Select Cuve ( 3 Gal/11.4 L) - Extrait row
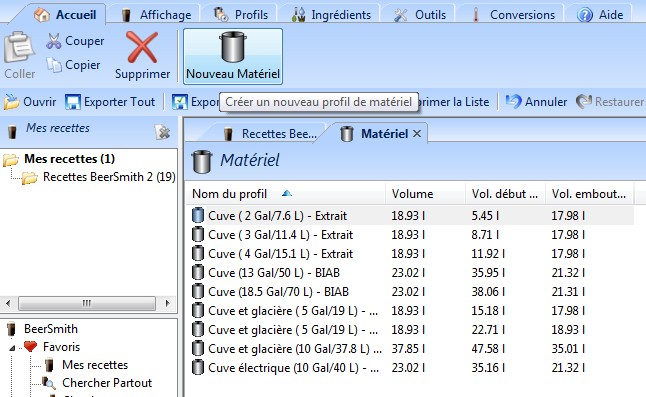The height and width of the screenshot is (397, 646). (411, 235)
